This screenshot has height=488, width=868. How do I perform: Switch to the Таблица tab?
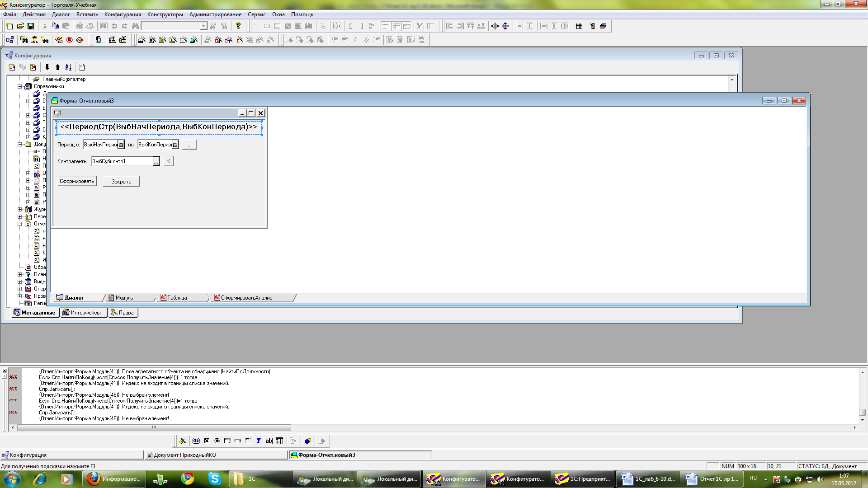(x=177, y=298)
